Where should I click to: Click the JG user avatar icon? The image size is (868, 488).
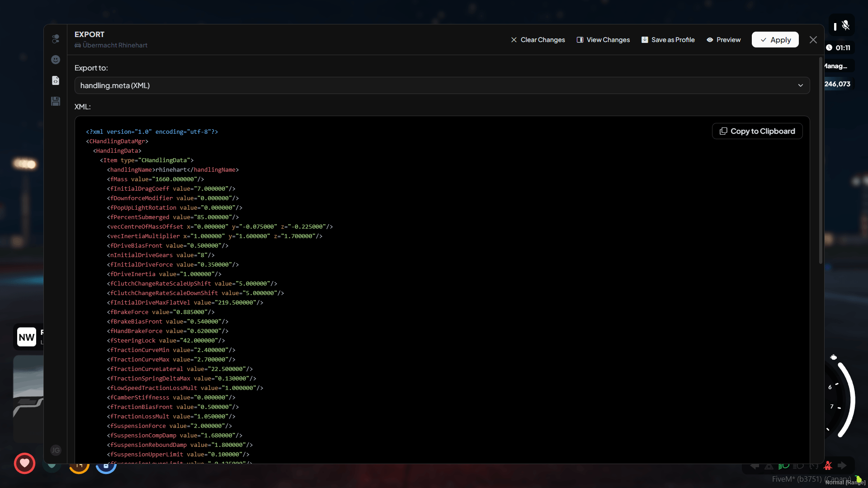point(56,450)
